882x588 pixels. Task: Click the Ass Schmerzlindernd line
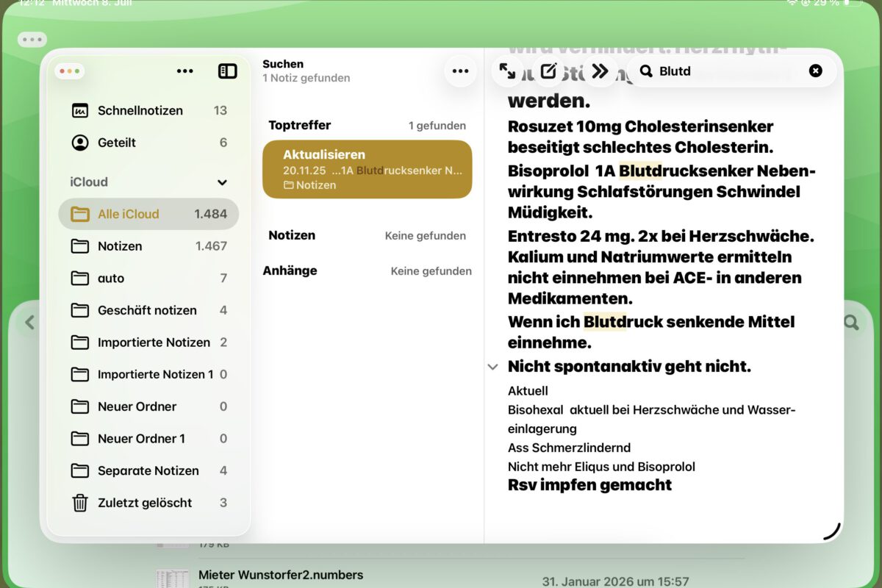tap(569, 448)
